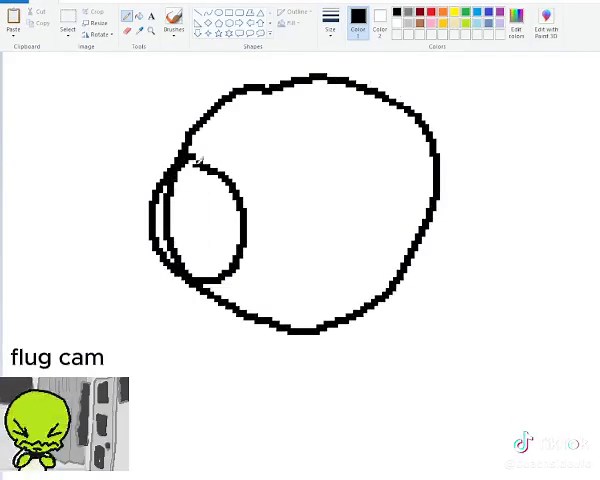Pick the pink color swatch
This screenshot has width=600, height=480.
pyautogui.click(x=431, y=23)
